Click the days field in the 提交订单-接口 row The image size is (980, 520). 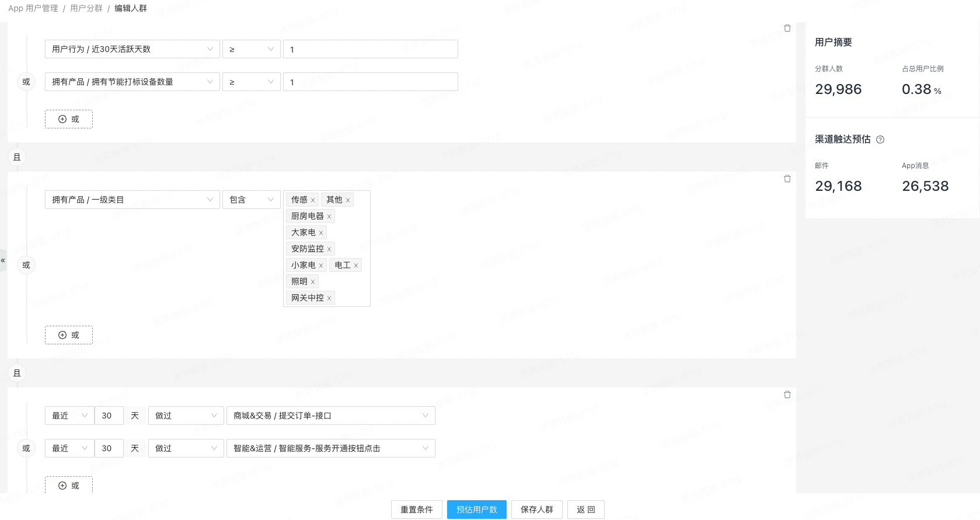(x=109, y=416)
